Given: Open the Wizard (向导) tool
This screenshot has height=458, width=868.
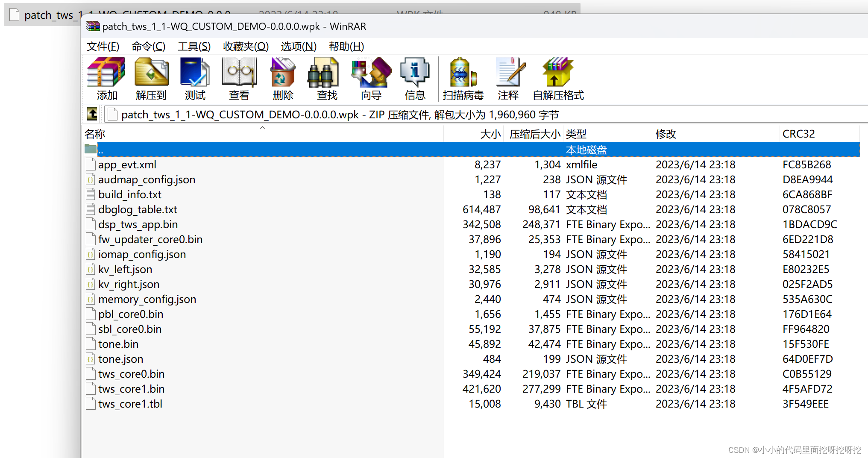Looking at the screenshot, I should coord(371,79).
